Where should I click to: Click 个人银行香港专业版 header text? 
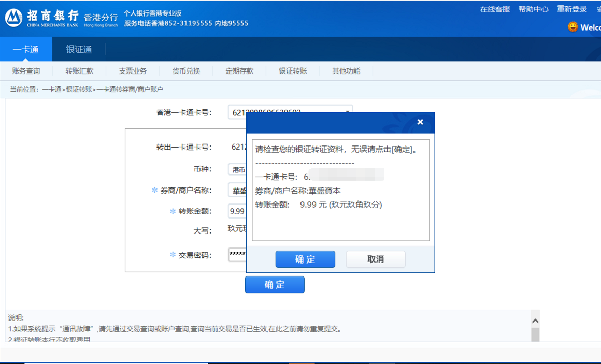152,13
